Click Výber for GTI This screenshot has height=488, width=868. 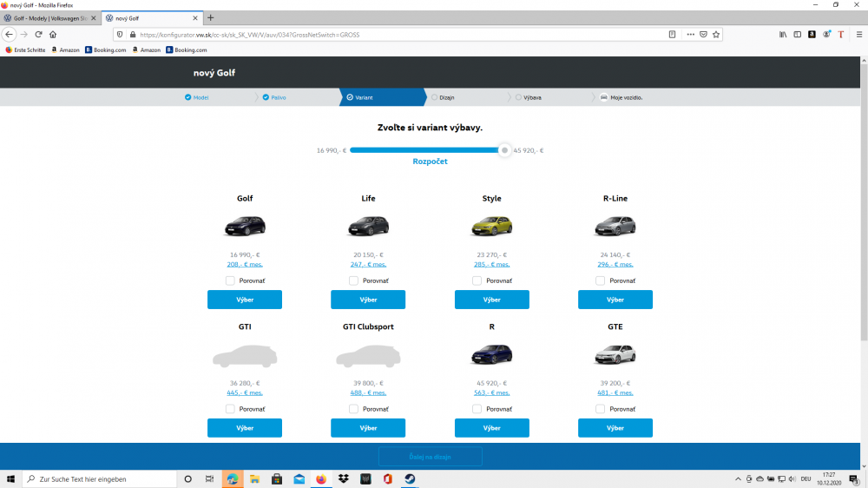coord(245,428)
